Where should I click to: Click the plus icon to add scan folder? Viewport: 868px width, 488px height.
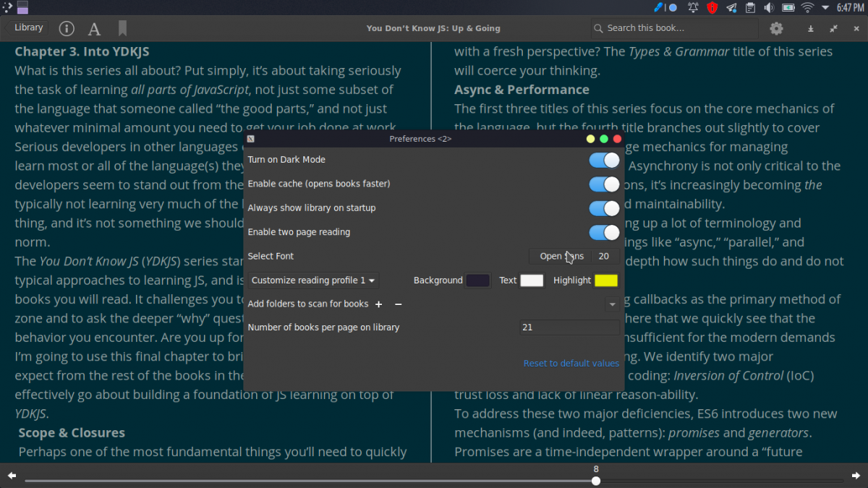pyautogui.click(x=378, y=304)
